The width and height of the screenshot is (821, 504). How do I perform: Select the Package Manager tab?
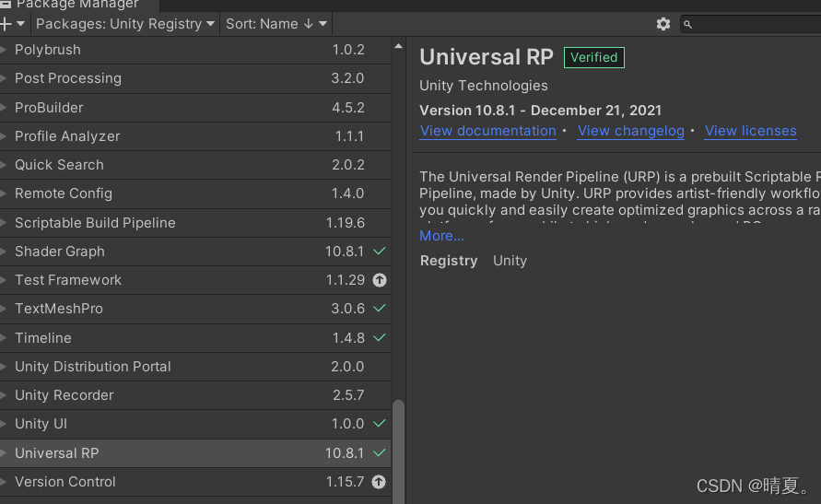click(x=77, y=5)
